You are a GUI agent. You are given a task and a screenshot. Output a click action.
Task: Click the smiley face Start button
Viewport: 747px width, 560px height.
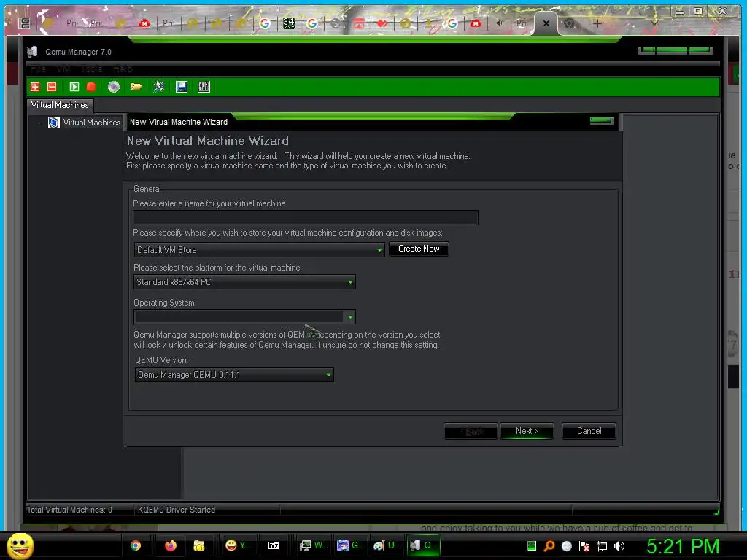tap(20, 545)
